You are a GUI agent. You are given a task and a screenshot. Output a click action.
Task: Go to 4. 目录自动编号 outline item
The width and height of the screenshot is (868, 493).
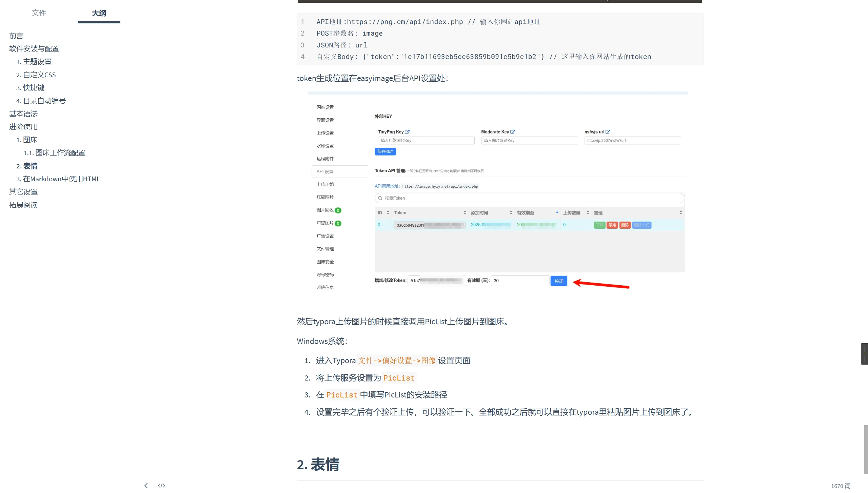click(x=41, y=101)
